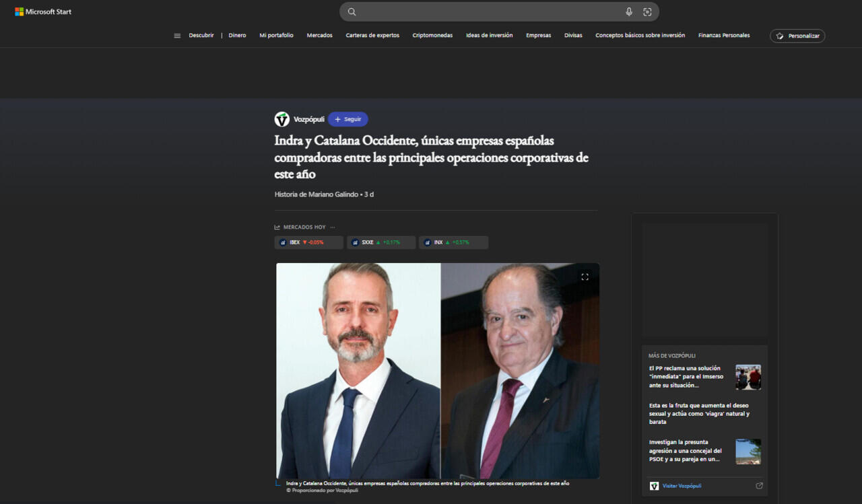The image size is (862, 504).
Task: Click Visitar Vozpópuli link
Action: click(682, 486)
